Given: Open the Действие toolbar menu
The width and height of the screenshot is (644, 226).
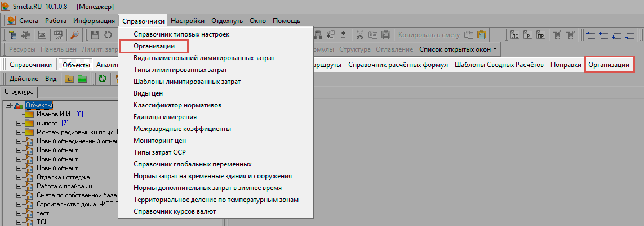Looking at the screenshot, I should coord(24,79).
